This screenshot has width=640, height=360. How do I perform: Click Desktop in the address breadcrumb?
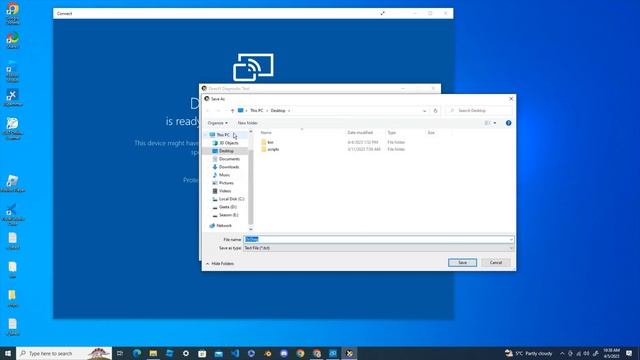(x=278, y=111)
